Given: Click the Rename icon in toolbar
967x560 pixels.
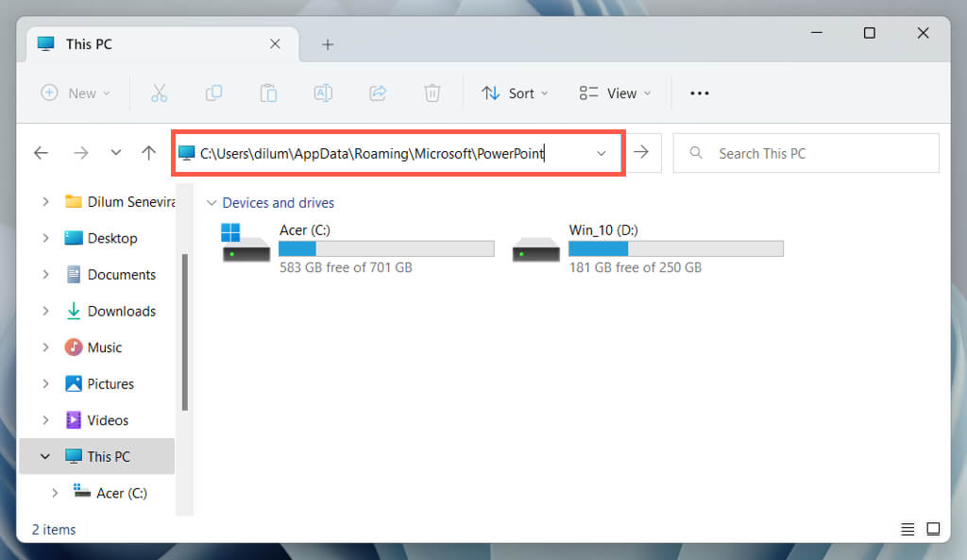Looking at the screenshot, I should click(x=323, y=93).
